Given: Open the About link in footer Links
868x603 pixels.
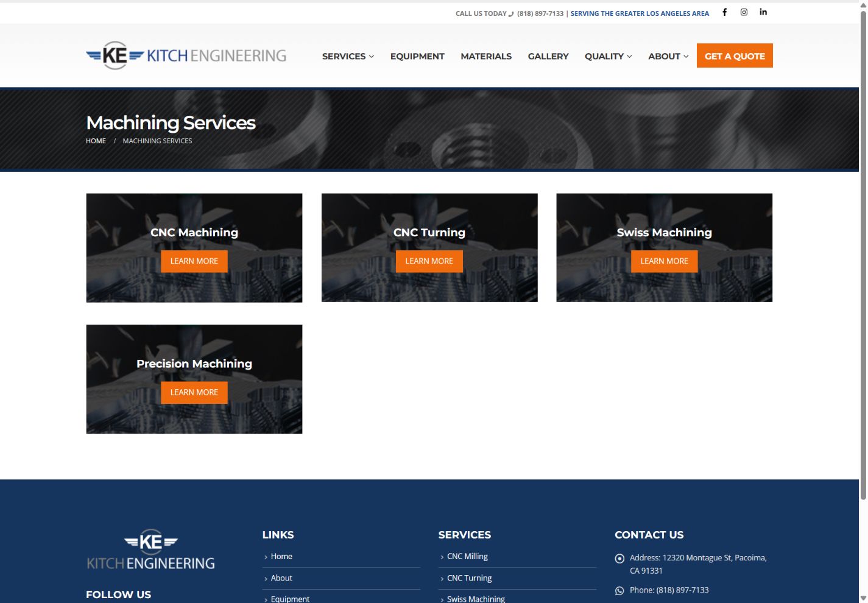Looking at the screenshot, I should 281,578.
